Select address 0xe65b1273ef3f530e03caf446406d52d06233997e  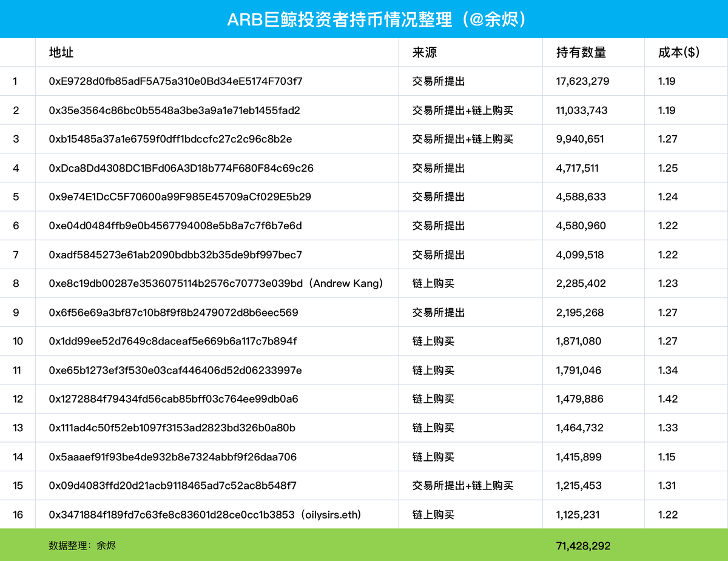[175, 371]
